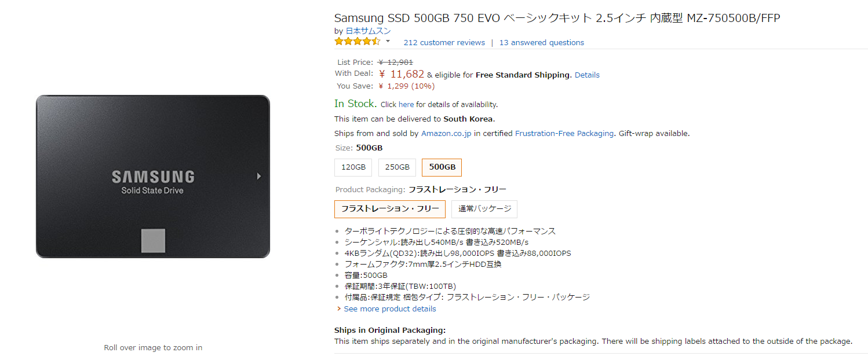The height and width of the screenshot is (356, 868).
Task: Click the 'Roll over image to zoom in' text
Action: point(153,348)
